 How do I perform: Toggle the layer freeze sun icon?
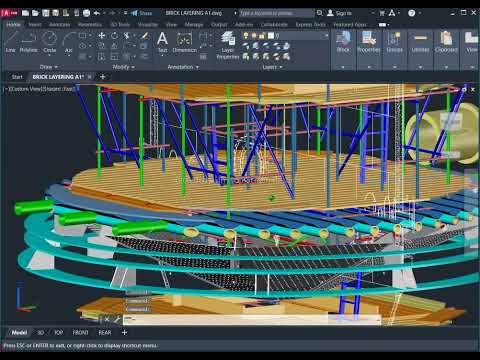pyautogui.click(x=254, y=35)
